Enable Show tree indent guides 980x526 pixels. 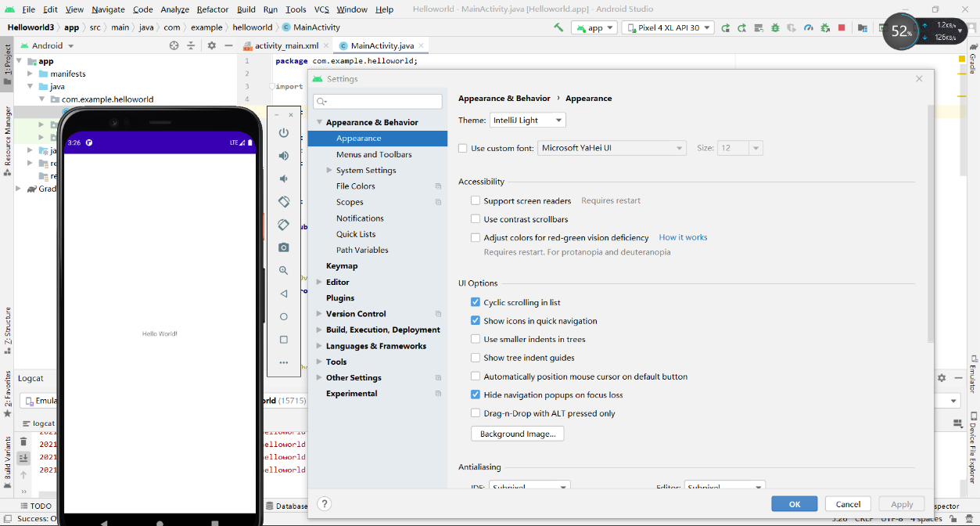pyautogui.click(x=476, y=358)
